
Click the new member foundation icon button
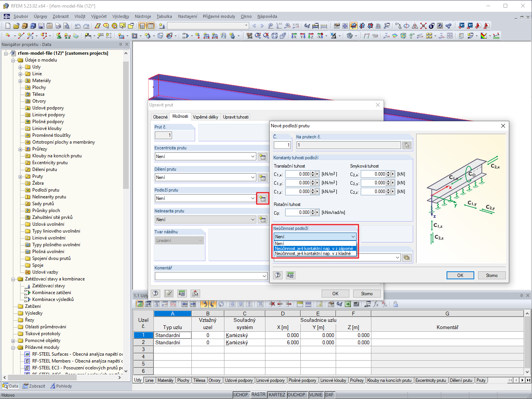(262, 198)
